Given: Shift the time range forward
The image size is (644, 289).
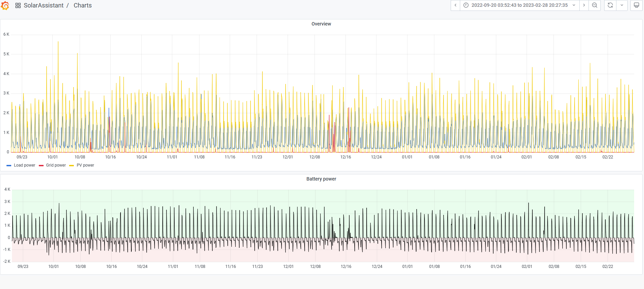Looking at the screenshot, I should click(584, 5).
